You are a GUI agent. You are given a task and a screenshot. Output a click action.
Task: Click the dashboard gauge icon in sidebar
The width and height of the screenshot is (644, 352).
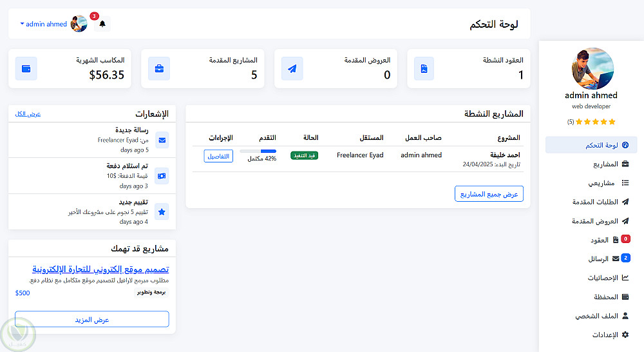pyautogui.click(x=625, y=145)
